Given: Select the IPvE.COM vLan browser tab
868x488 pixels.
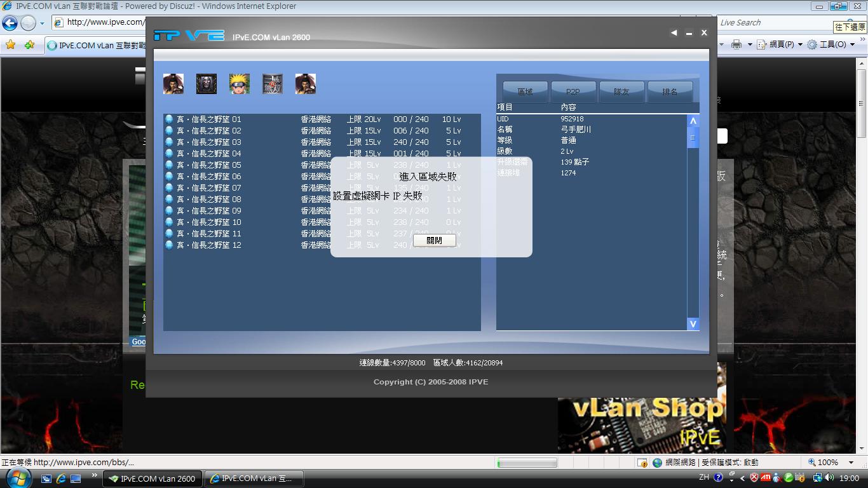Looking at the screenshot, I should [x=95, y=45].
